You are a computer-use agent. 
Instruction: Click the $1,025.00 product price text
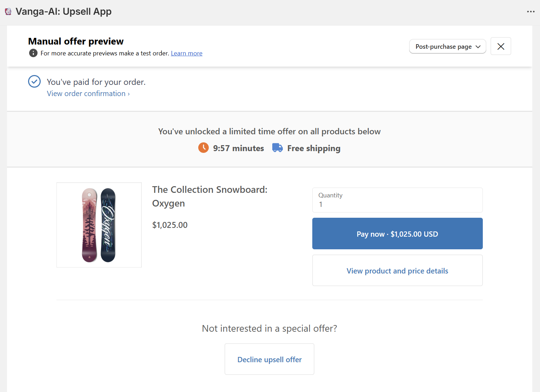pos(170,225)
